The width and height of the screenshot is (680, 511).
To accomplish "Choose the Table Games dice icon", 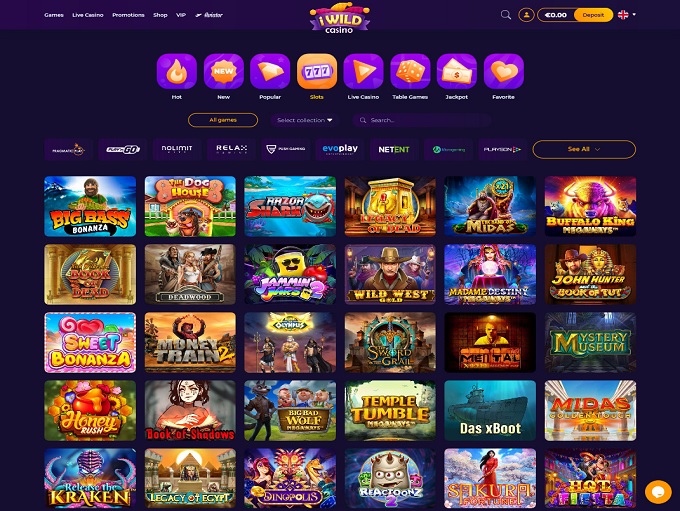I will [410, 71].
